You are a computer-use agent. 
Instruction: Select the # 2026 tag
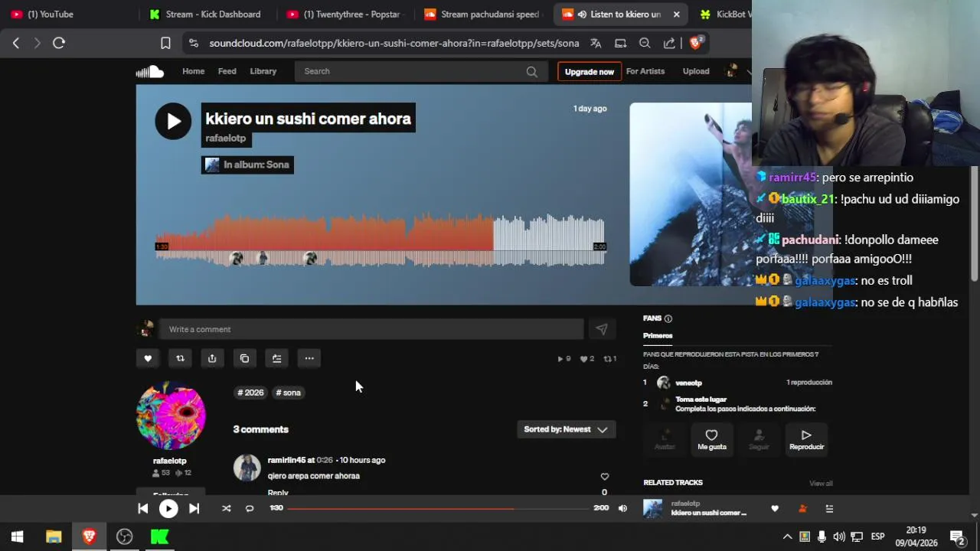(x=250, y=393)
